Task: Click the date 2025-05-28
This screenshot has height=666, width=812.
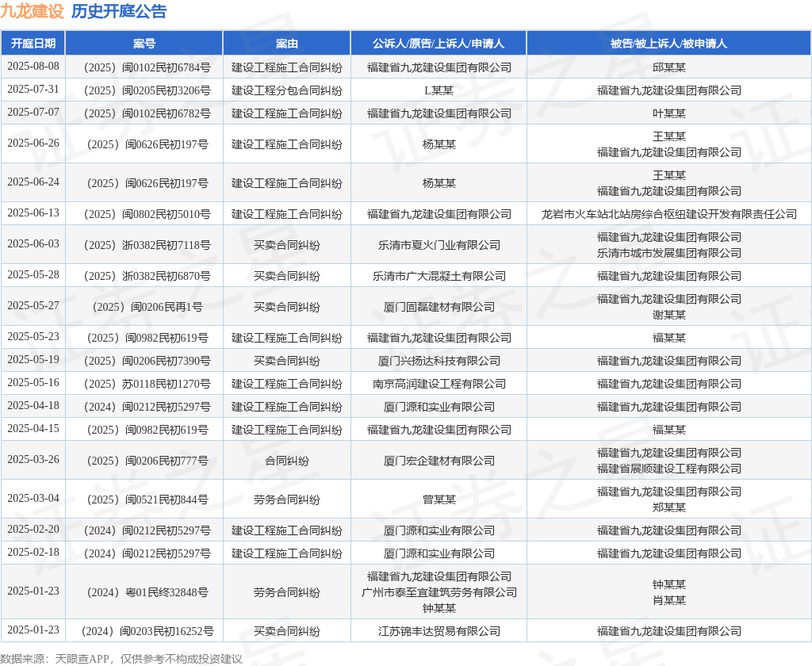Action: point(33,274)
